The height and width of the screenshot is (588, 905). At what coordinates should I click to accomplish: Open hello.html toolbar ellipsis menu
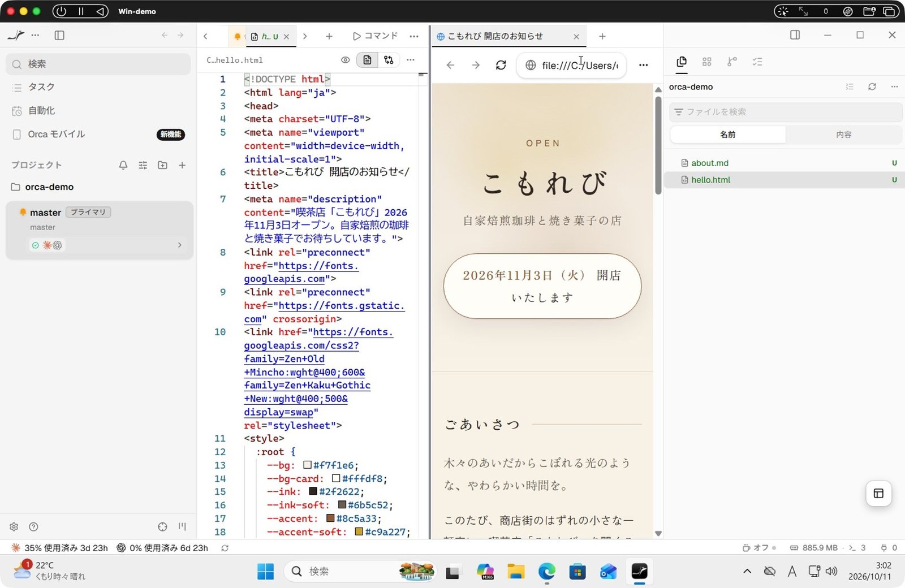[411, 60]
